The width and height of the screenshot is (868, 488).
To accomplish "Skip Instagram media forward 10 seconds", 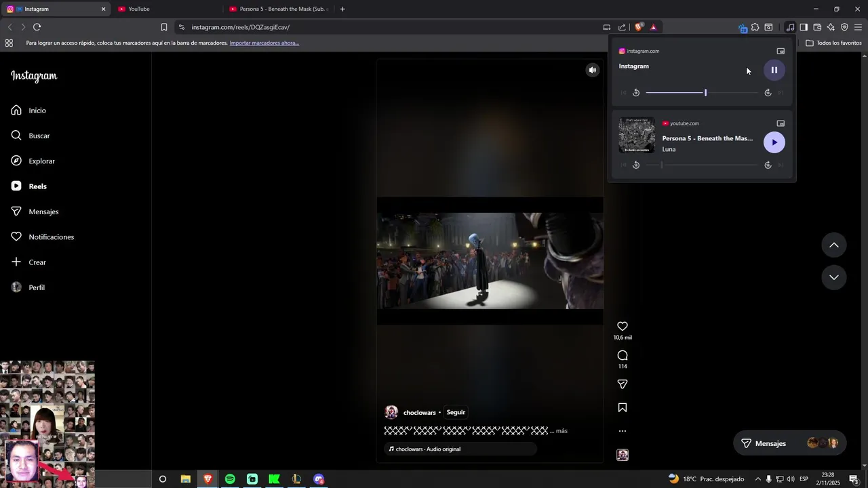I will pyautogui.click(x=768, y=93).
